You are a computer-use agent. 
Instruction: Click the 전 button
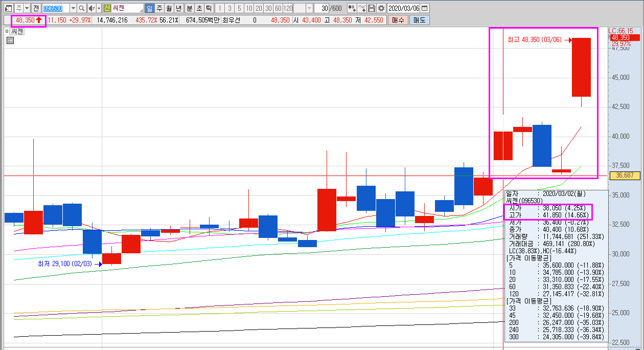[x=36, y=8]
